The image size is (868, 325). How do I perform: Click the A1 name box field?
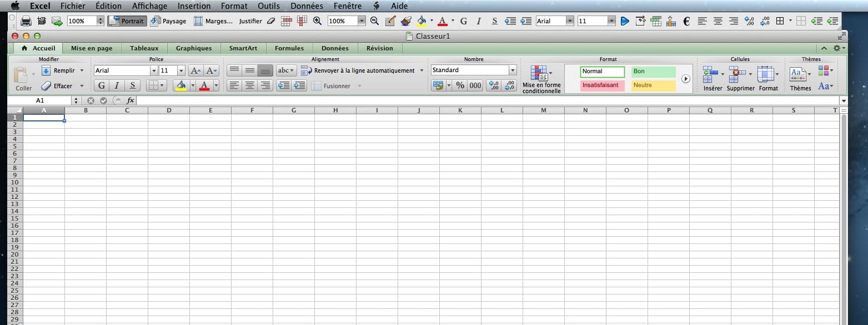coord(40,100)
